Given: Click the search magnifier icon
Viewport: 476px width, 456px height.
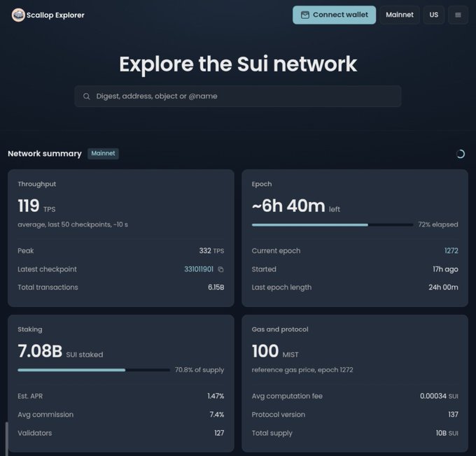Looking at the screenshot, I should click(x=87, y=97).
